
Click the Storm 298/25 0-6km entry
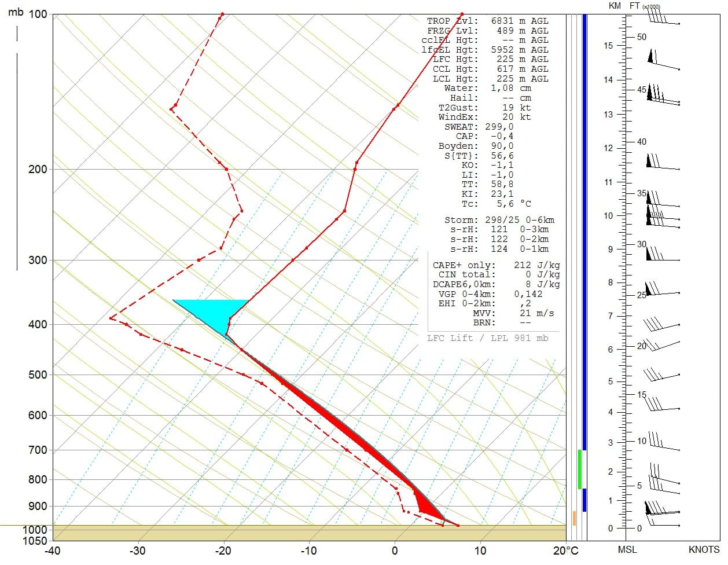tap(499, 220)
